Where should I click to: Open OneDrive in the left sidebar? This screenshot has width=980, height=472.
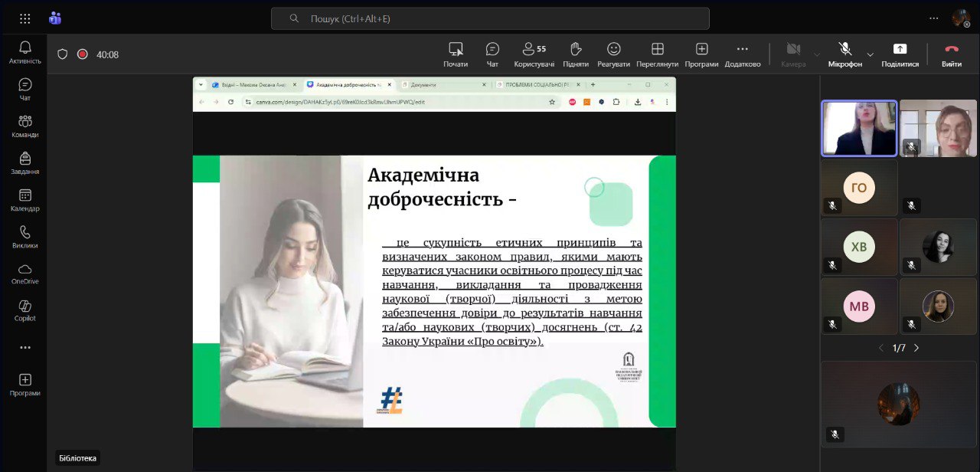pyautogui.click(x=24, y=274)
